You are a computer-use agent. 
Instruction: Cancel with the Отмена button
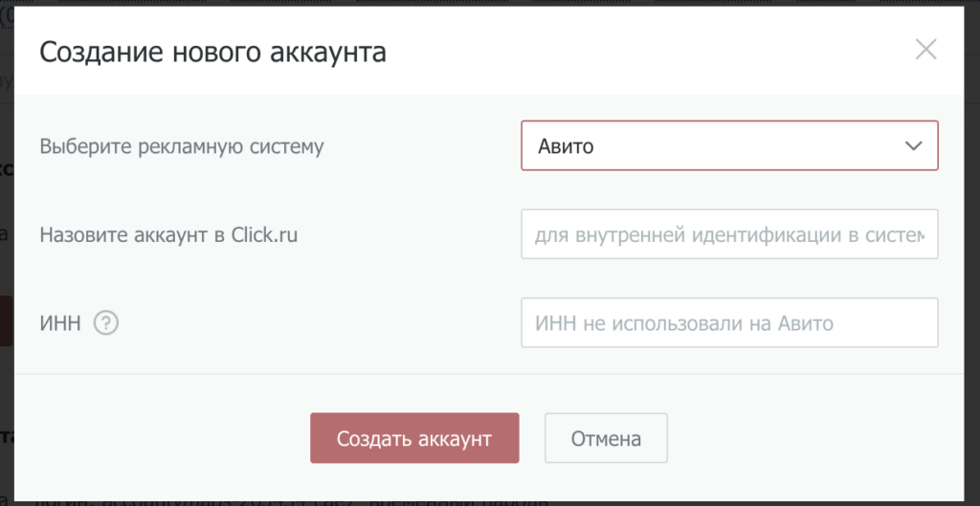[605, 439]
